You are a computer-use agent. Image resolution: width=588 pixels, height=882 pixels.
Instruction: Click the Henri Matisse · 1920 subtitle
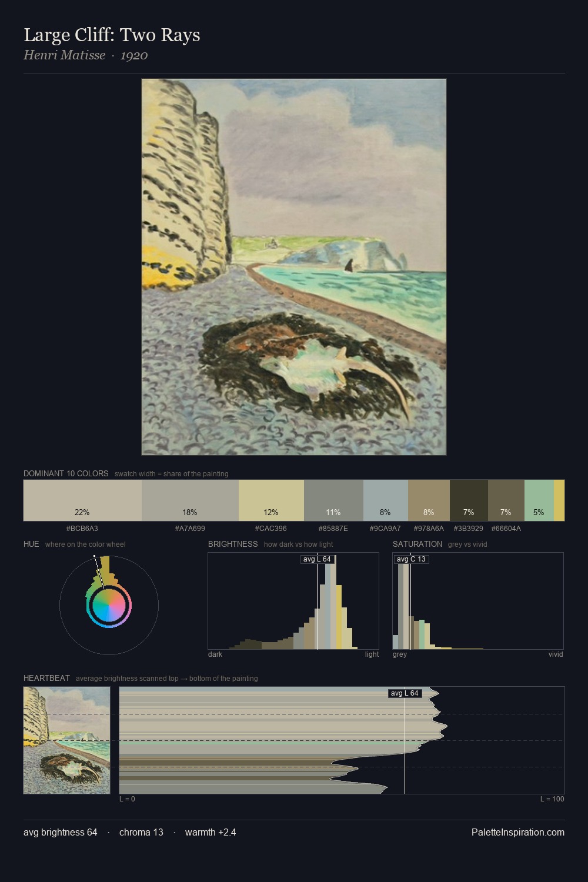pos(86,55)
